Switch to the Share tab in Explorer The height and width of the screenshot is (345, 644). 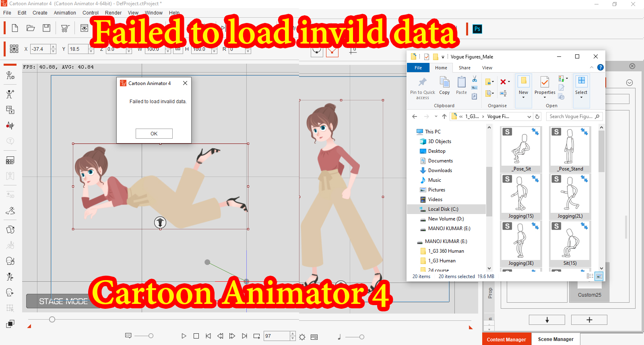pyautogui.click(x=464, y=68)
